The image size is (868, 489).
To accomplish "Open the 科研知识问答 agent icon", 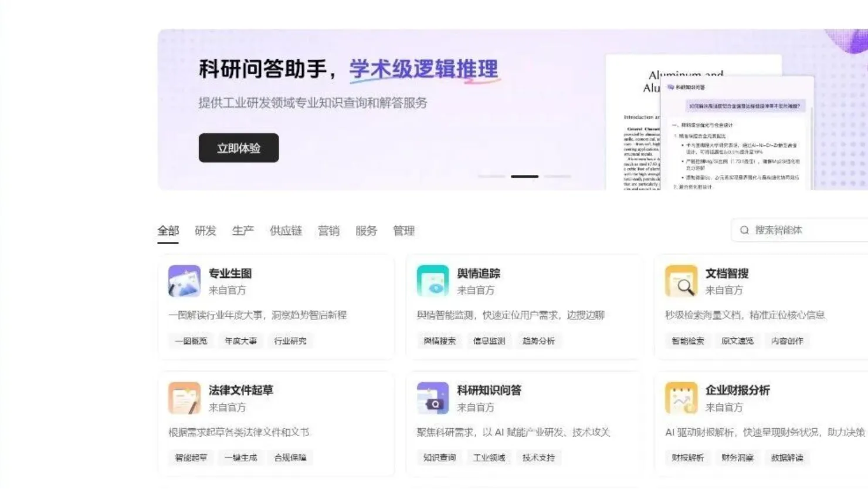I will click(x=433, y=398).
